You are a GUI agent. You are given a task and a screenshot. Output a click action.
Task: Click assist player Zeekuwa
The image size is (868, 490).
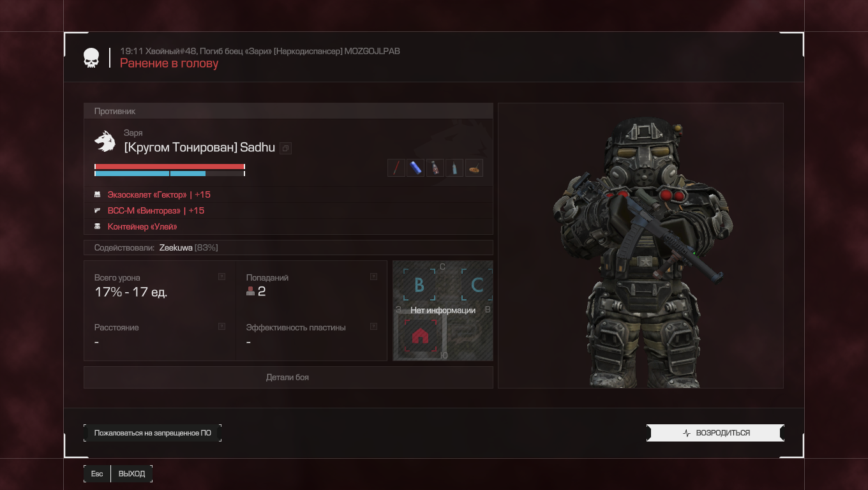[176, 248]
